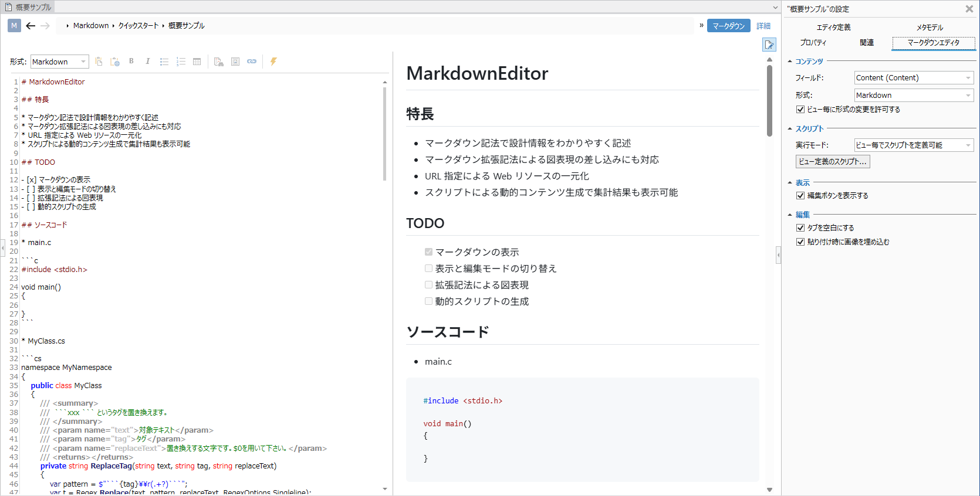Open the 形式 Markdown dropdown in toolbar
The width and height of the screenshot is (980, 496).
click(x=59, y=62)
